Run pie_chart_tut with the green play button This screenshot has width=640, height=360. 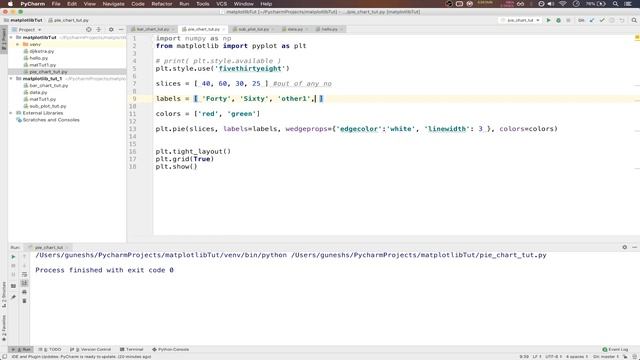[548, 20]
